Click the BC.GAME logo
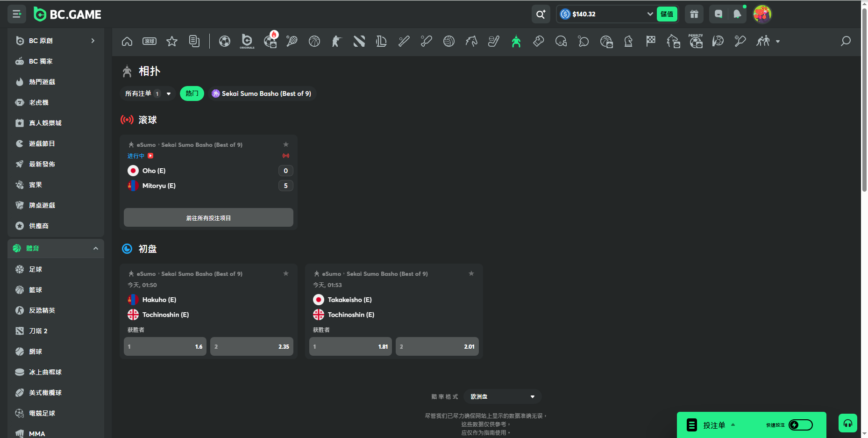The height and width of the screenshot is (438, 868). tap(68, 14)
